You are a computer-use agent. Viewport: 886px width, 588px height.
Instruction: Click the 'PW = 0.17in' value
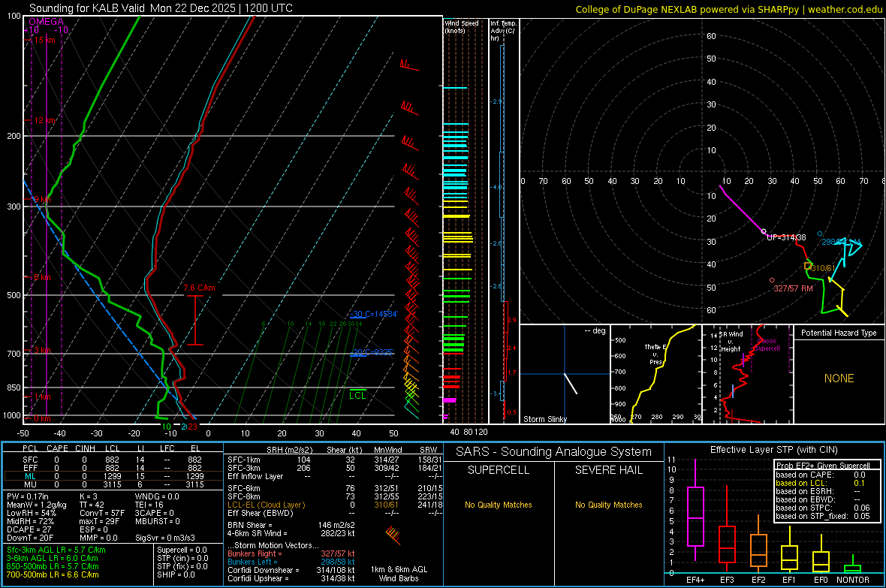[x=27, y=496]
